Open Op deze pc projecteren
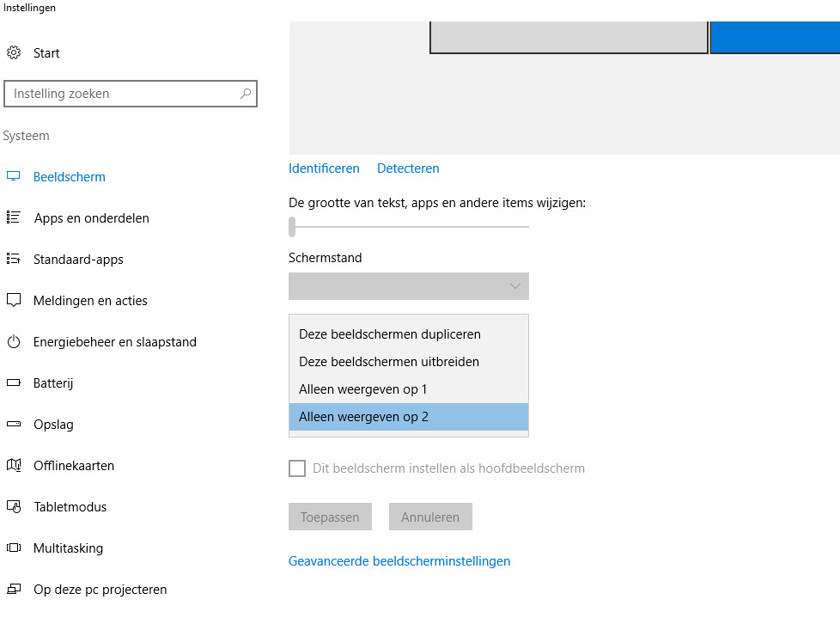The image size is (840, 618). tap(100, 590)
